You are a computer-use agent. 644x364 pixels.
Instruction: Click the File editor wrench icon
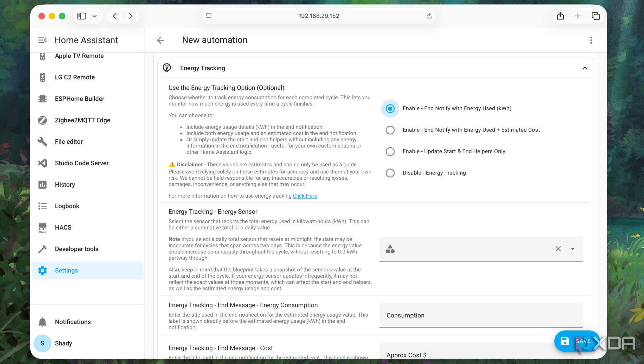(42, 142)
